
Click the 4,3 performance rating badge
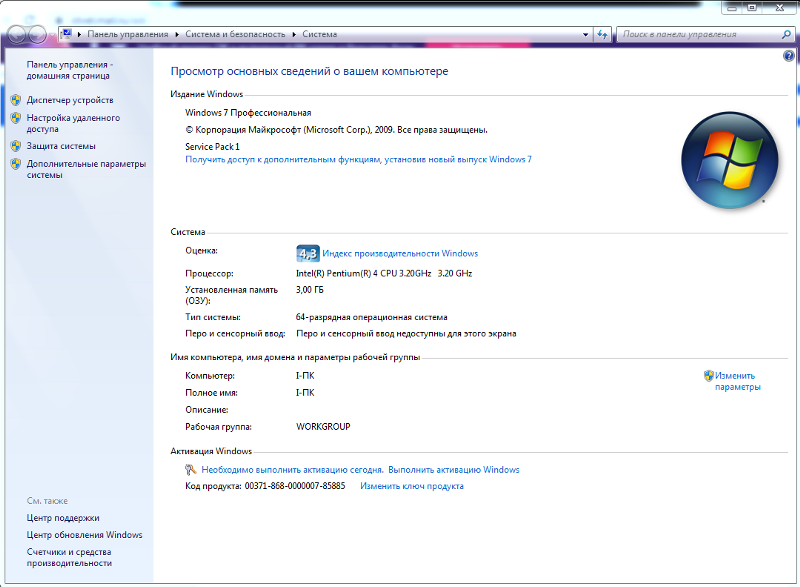[x=308, y=253]
